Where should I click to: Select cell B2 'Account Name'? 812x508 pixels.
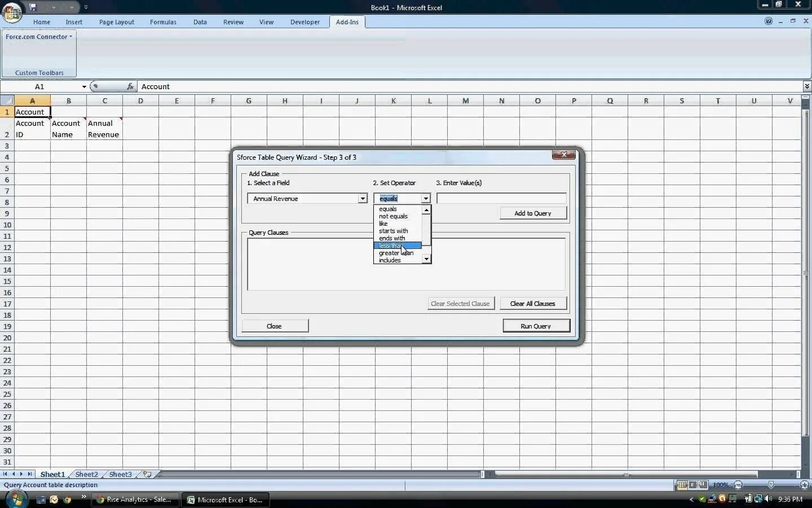(68, 129)
